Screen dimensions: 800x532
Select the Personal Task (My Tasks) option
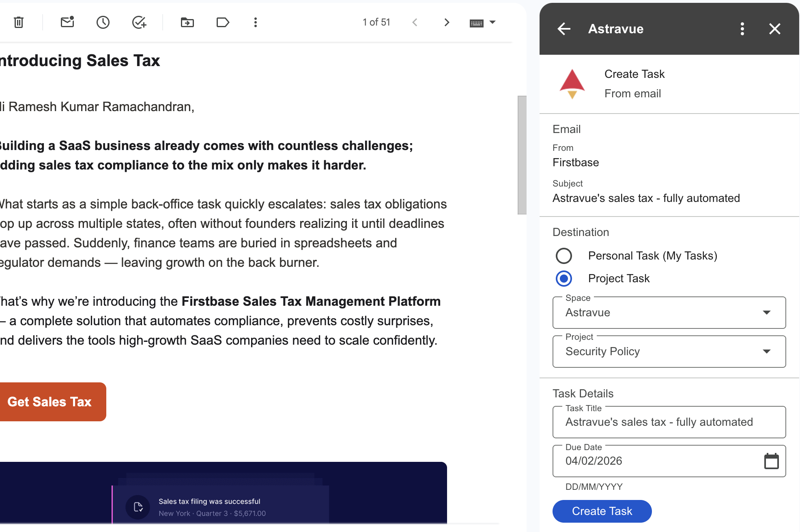pos(564,256)
